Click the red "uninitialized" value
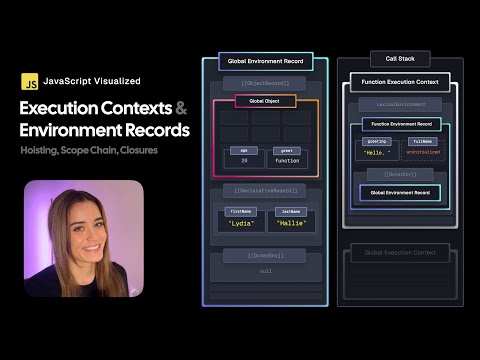Screen dimensions: 480x360 click(x=423, y=152)
